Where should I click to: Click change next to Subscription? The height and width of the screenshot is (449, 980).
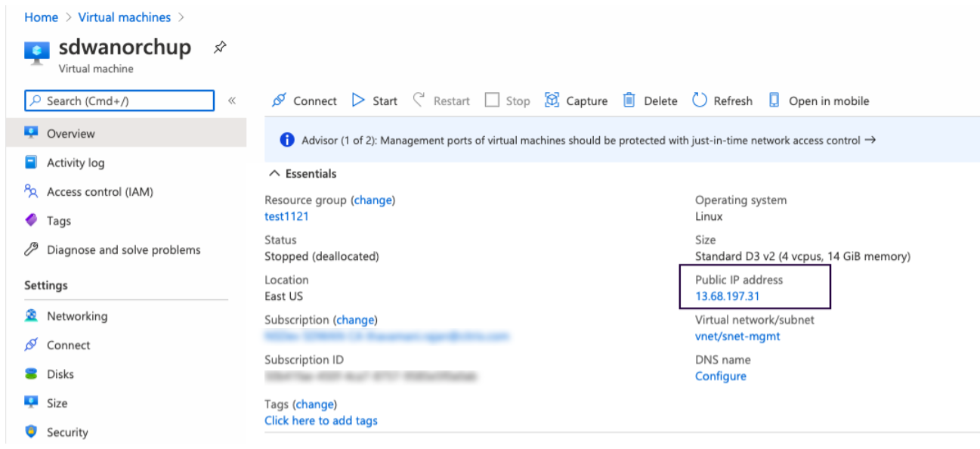356,320
